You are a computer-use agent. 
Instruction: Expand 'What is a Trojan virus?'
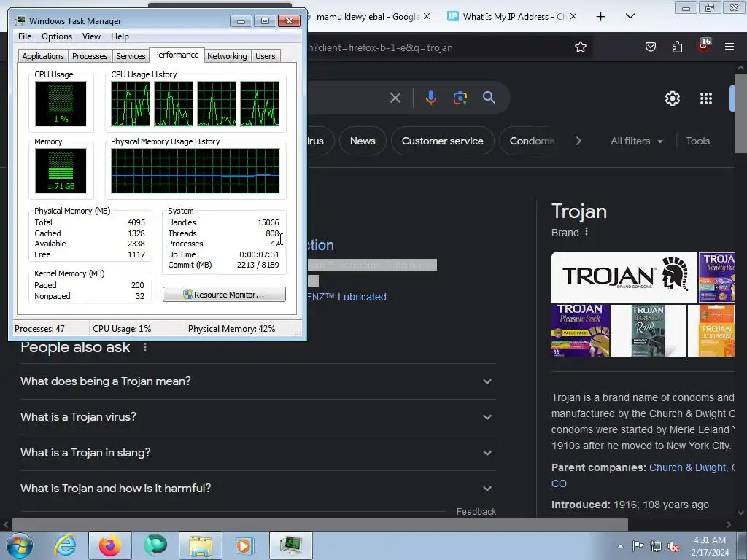tap(258, 417)
